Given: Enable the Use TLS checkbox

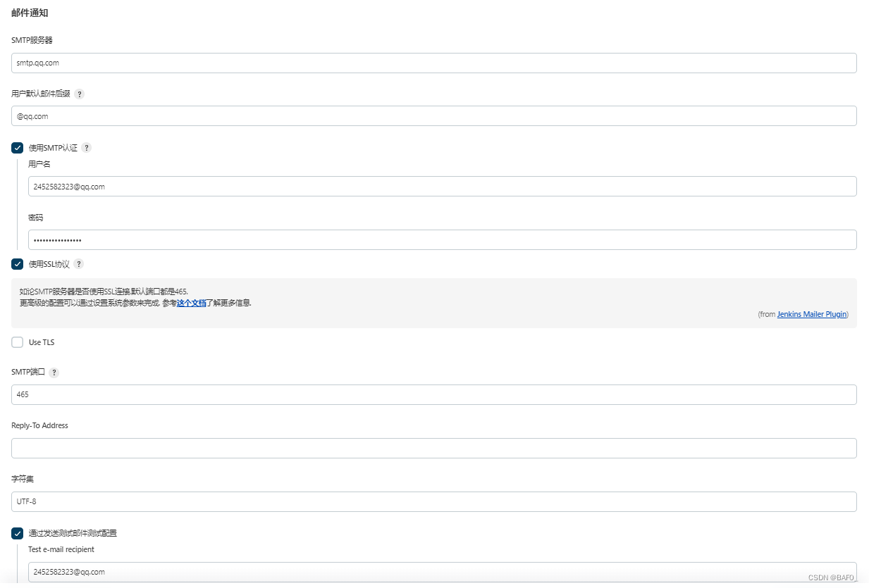Looking at the screenshot, I should coord(18,342).
